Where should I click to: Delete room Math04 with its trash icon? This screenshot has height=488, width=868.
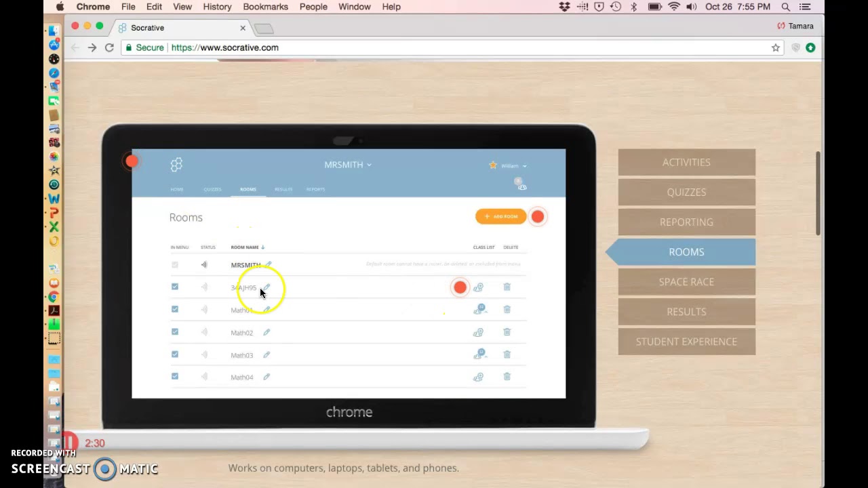coord(507,376)
